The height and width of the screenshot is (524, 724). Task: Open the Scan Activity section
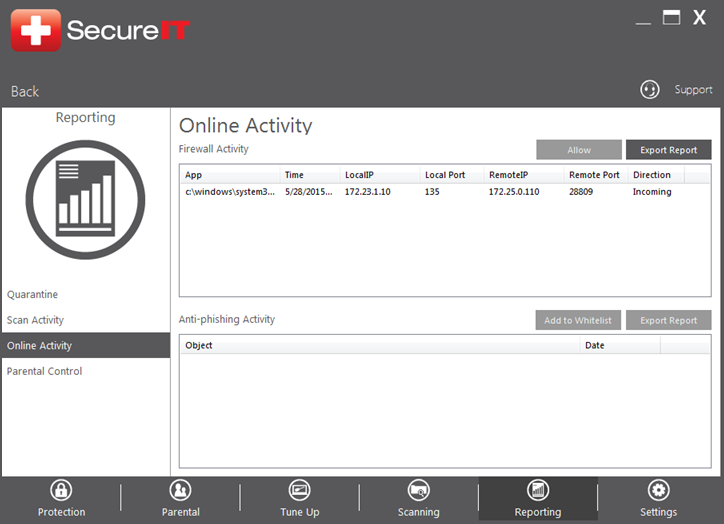click(35, 320)
